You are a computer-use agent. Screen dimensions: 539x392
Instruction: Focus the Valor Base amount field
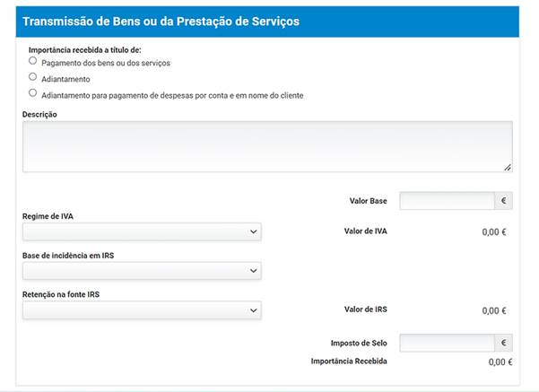447,201
